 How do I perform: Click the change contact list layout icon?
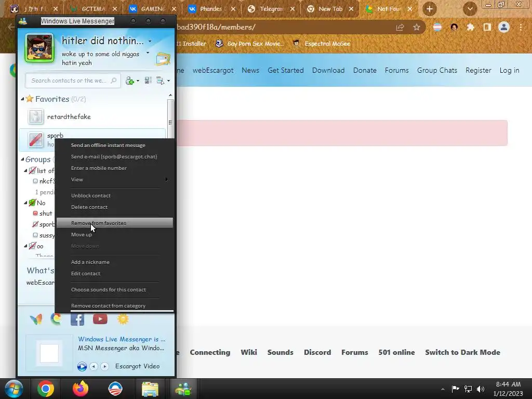(148, 81)
